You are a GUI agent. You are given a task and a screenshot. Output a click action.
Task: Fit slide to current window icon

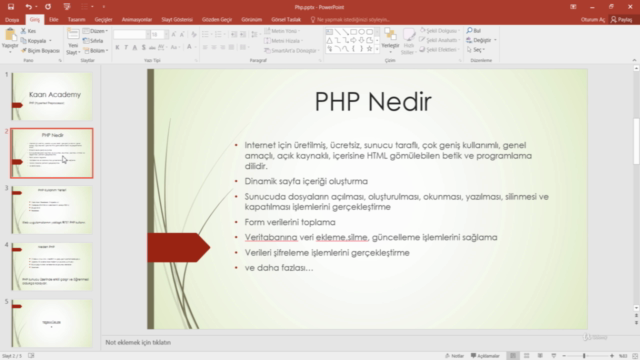pyautogui.click(x=635, y=356)
